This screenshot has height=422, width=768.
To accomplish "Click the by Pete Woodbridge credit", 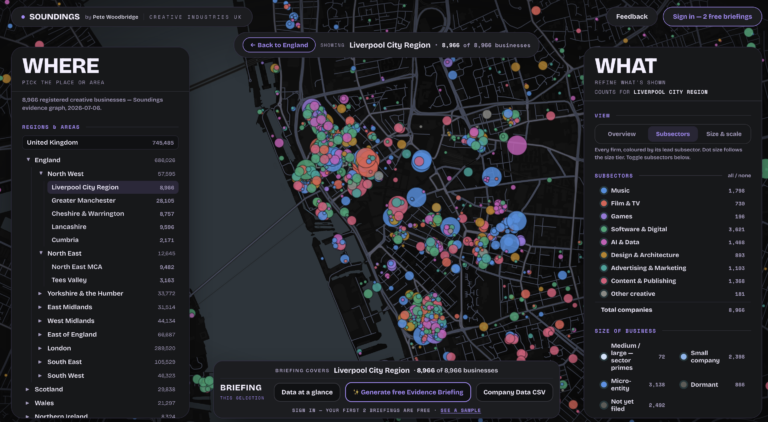I will 111,17.
